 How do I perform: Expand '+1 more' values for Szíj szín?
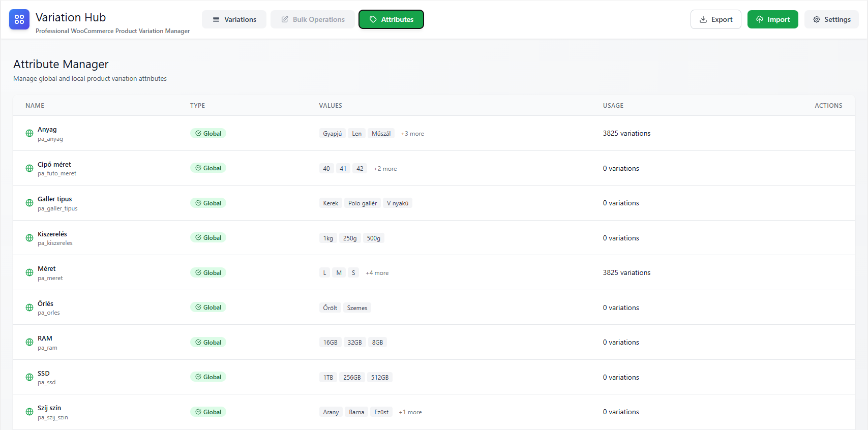(410, 412)
